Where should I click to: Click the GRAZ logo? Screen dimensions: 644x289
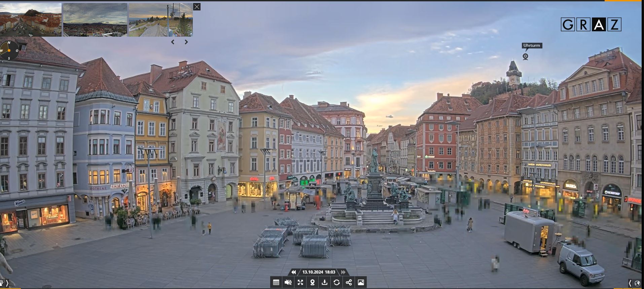591,25
